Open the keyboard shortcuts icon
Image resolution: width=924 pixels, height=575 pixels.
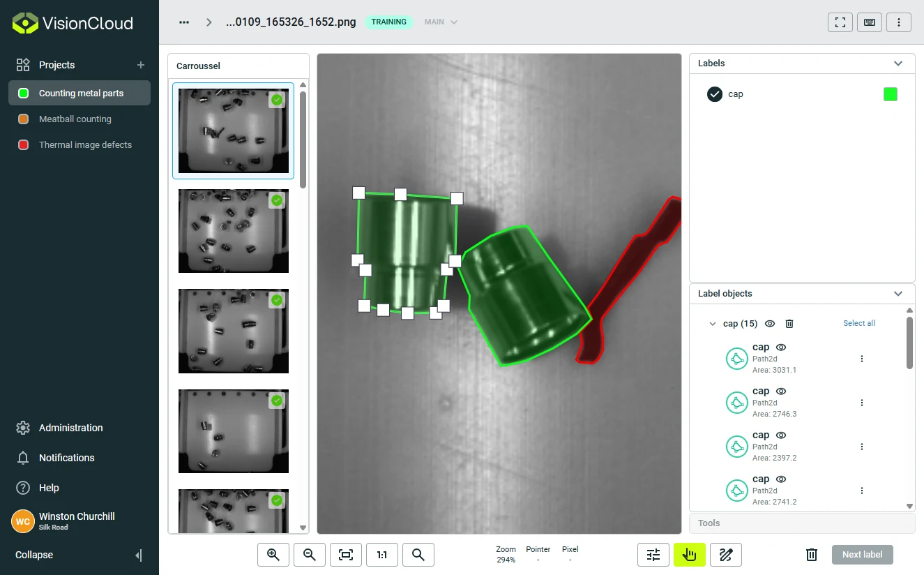coord(870,22)
